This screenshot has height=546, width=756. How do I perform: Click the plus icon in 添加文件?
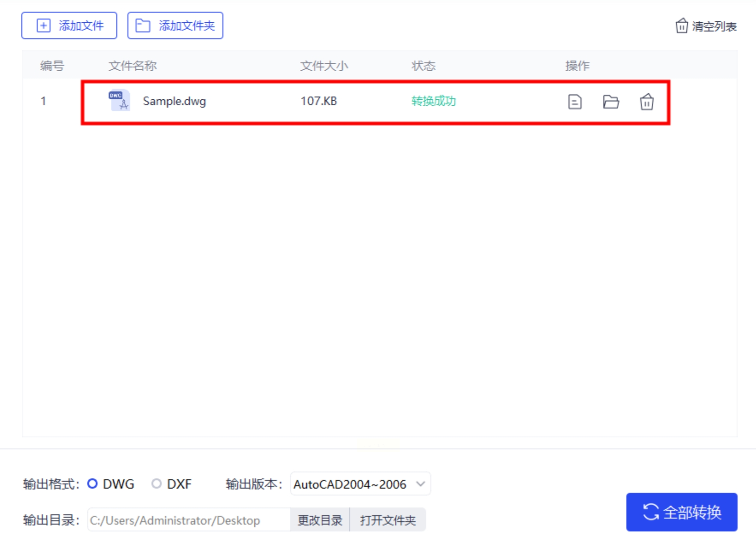pyautogui.click(x=43, y=26)
